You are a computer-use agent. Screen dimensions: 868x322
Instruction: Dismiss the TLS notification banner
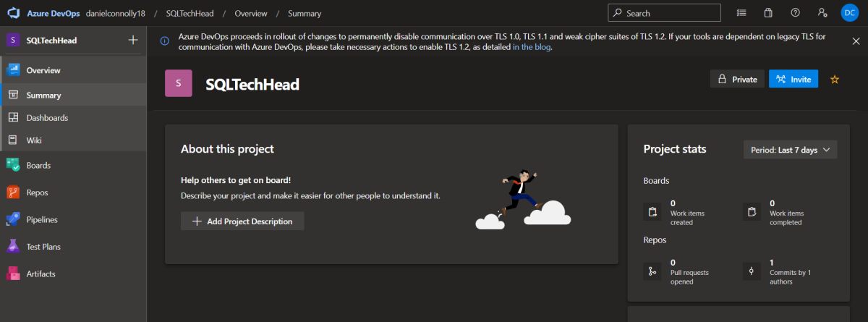pos(856,41)
